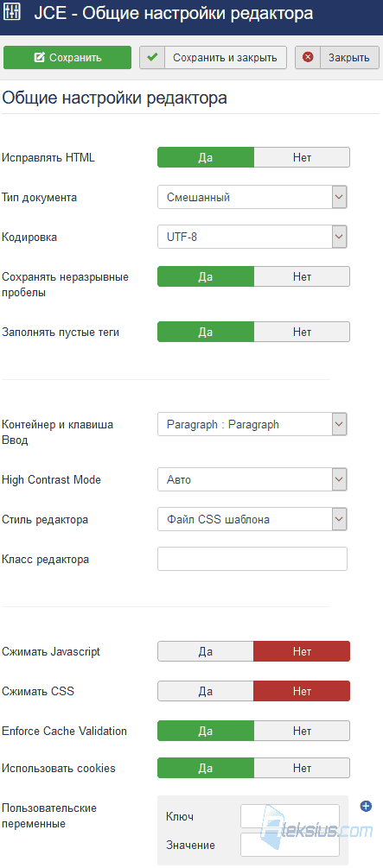Screen dimensions: 383x868
Task: Add custom variable with blue plus icon
Action: tap(366, 806)
